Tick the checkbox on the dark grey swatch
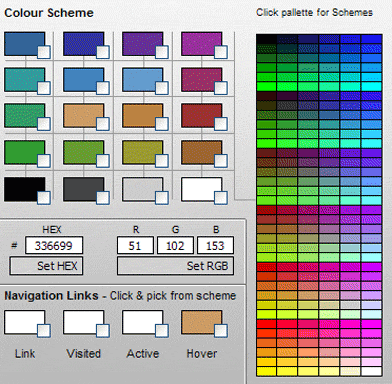Viewport: 392px width, 384px height. pyautogui.click(x=103, y=198)
